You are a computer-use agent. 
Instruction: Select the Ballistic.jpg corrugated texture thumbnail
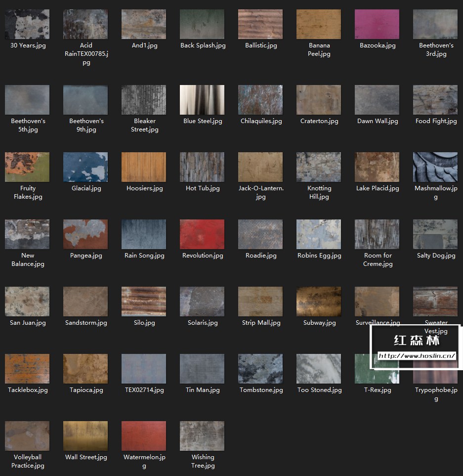click(260, 24)
